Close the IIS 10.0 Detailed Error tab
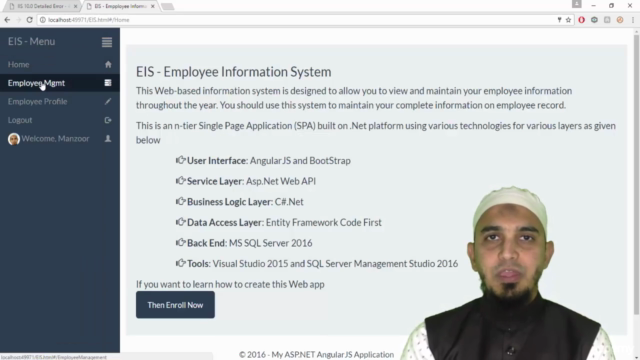Viewport: 640px width, 360px height. [76, 6]
